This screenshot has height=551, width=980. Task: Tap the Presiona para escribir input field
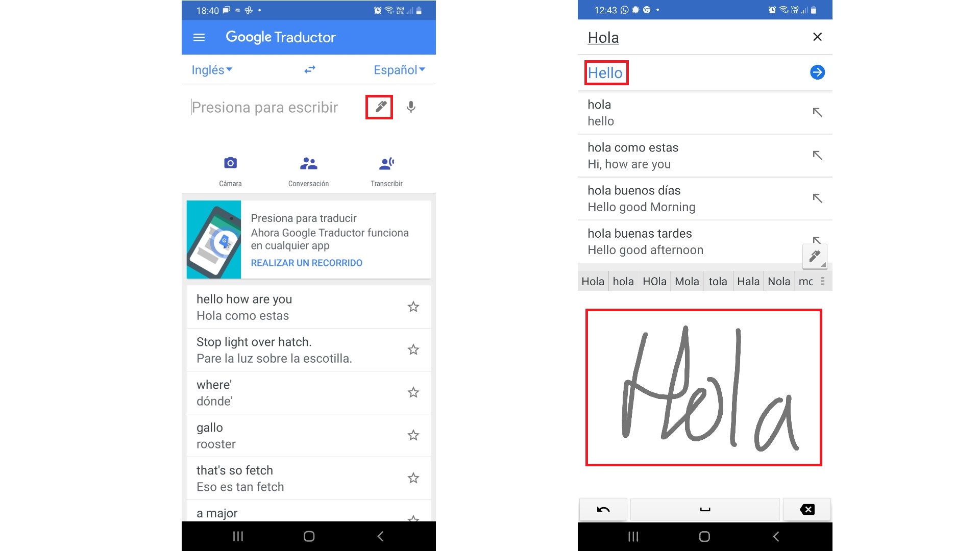[x=265, y=107]
